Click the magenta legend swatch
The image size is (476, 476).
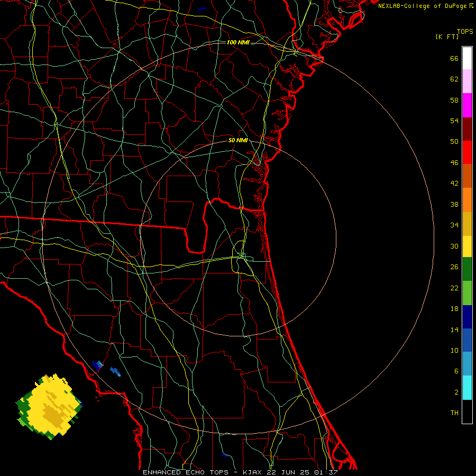tap(467, 105)
